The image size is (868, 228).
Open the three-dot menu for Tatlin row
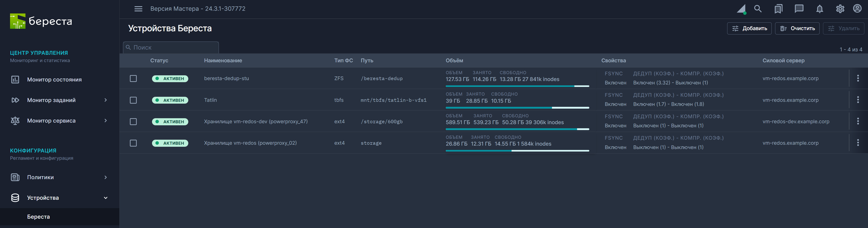pos(858,100)
